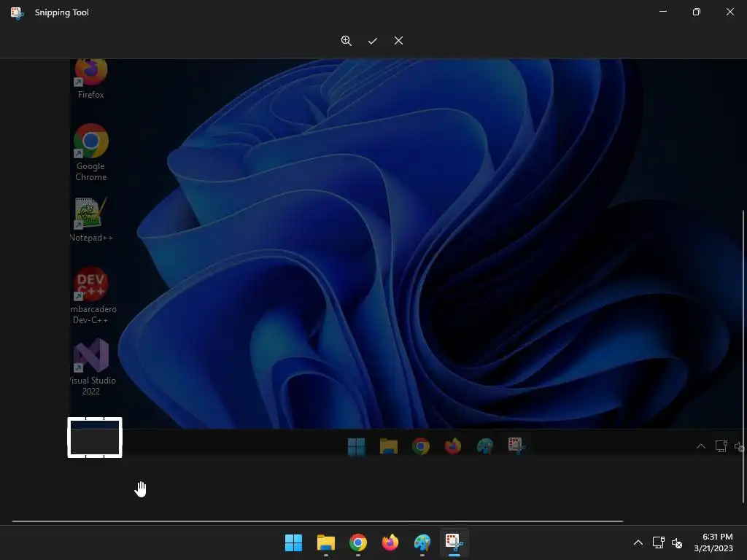Viewport: 747px width, 560px height.
Task: Click the white crop selection box
Action: click(95, 437)
